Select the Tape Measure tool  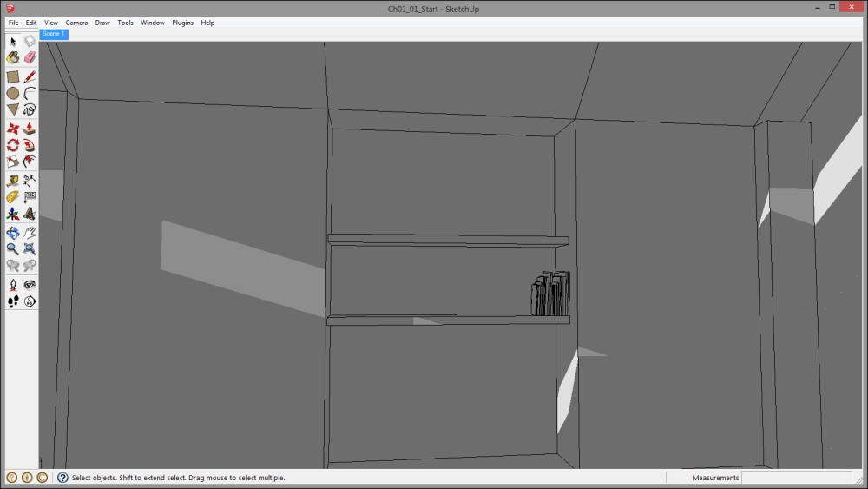tap(13, 181)
